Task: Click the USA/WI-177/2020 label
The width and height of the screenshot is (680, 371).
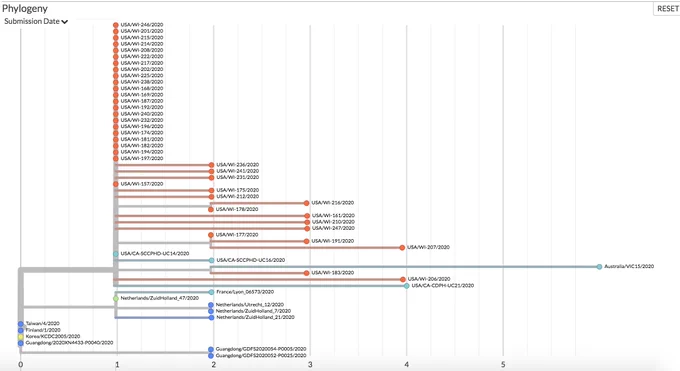Action: (237, 235)
